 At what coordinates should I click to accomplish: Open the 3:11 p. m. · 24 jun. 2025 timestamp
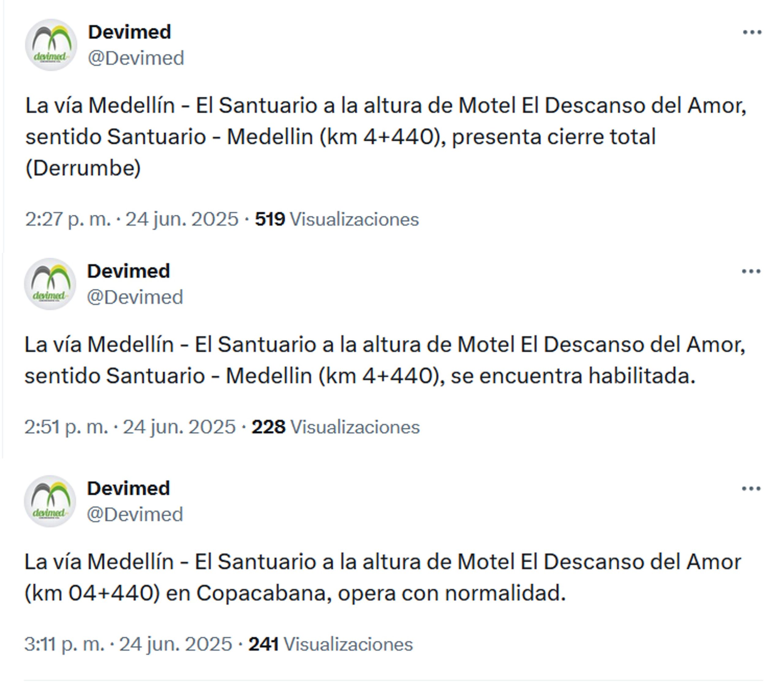pyautogui.click(x=128, y=644)
